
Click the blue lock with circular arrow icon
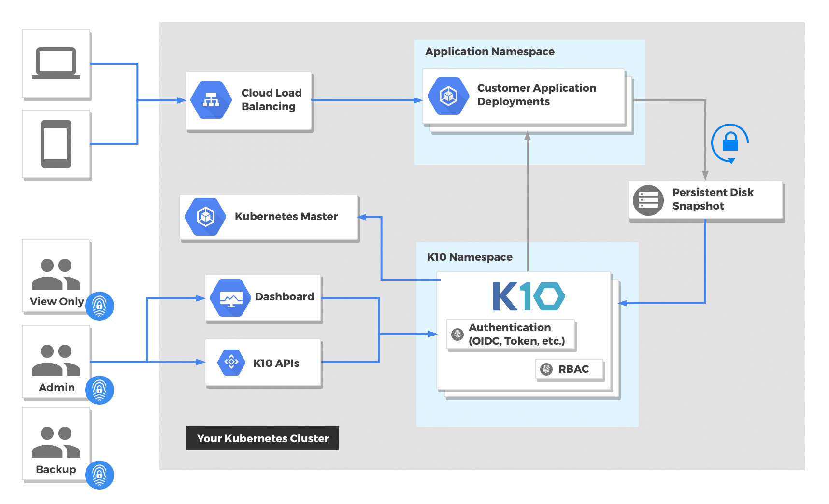(x=730, y=143)
